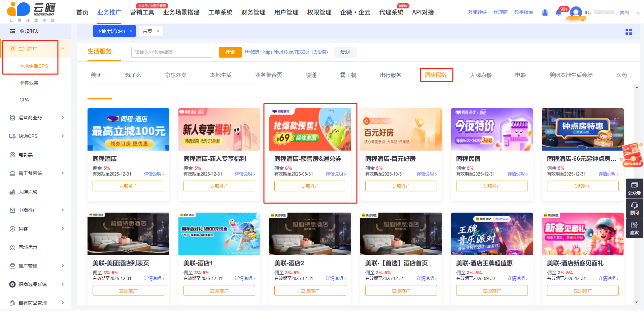Open the 公众号 floating widget

click(634, 188)
